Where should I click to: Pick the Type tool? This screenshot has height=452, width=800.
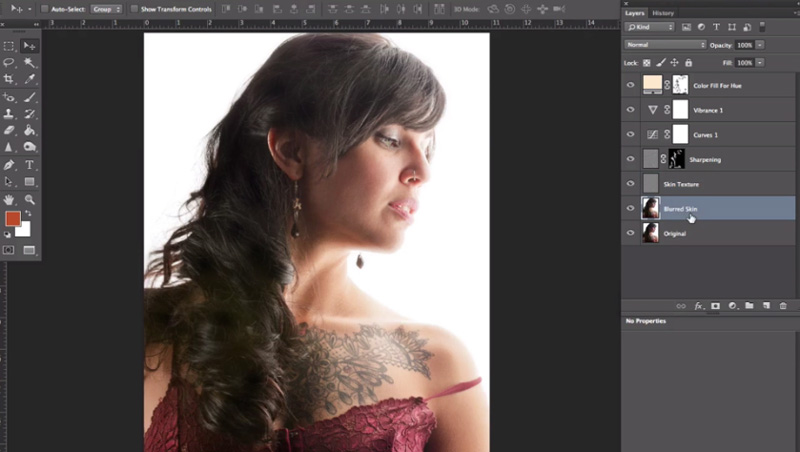[x=29, y=165]
